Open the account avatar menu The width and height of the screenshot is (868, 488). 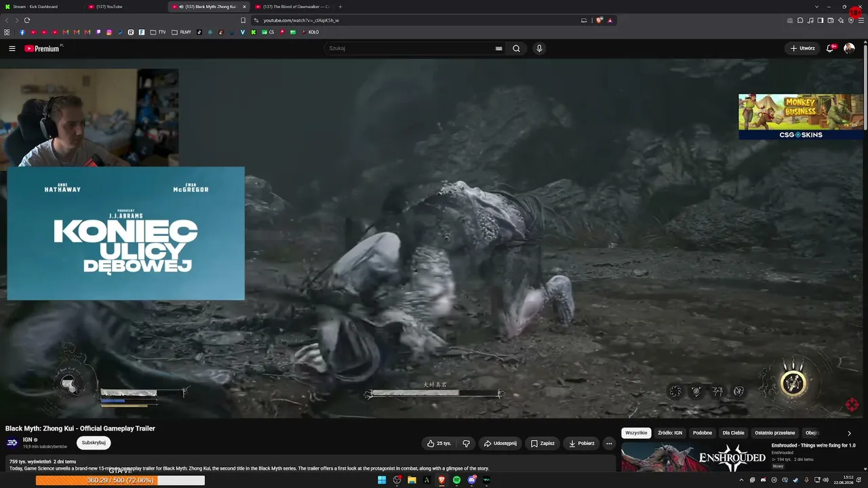pyautogui.click(x=849, y=48)
